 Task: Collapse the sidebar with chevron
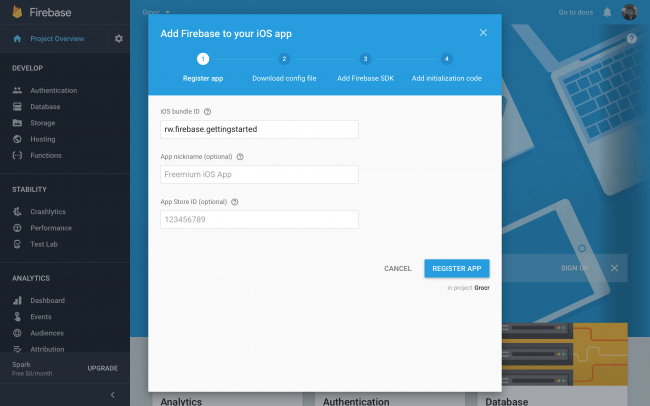click(112, 394)
